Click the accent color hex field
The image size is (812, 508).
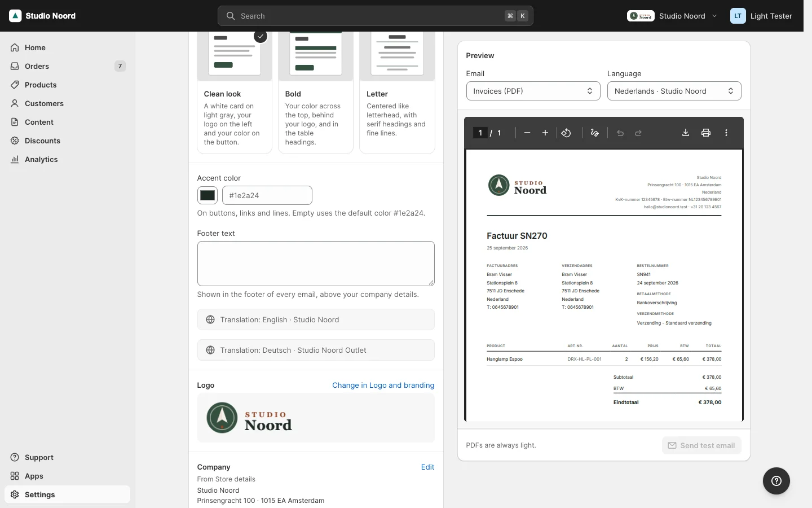tap(267, 195)
